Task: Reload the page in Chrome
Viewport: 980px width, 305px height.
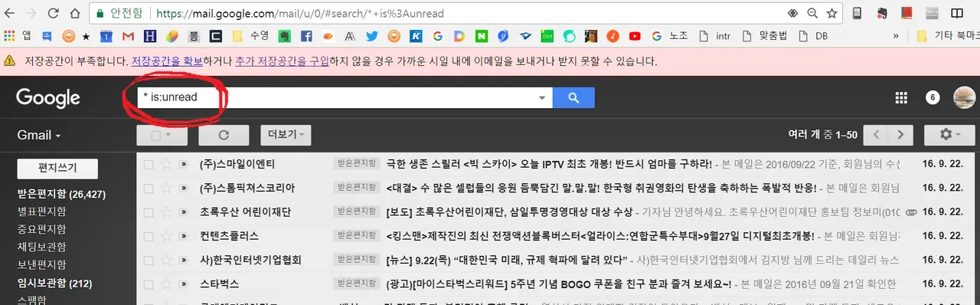Action: (x=52, y=13)
